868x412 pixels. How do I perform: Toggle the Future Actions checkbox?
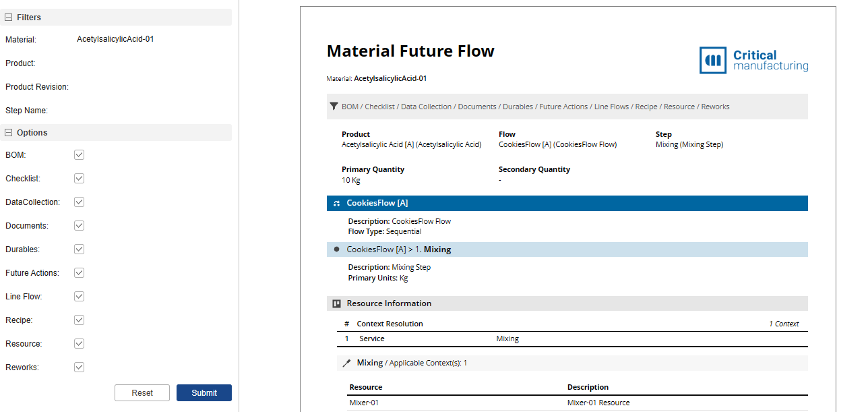pos(79,272)
